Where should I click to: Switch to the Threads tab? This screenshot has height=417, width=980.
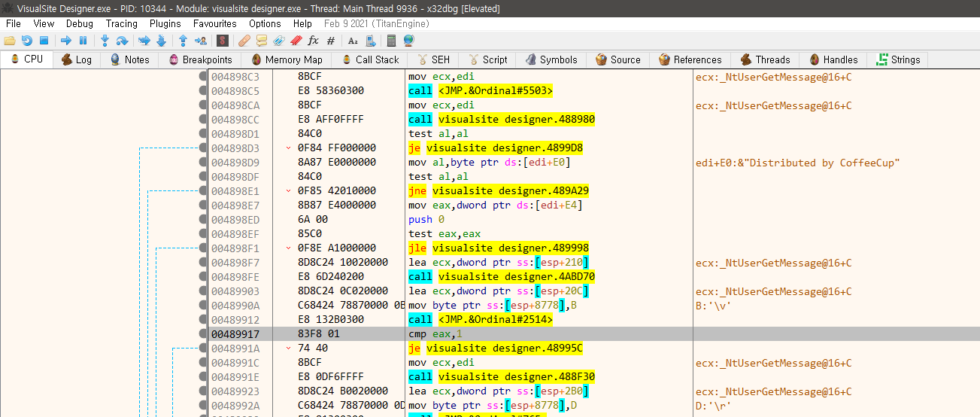tap(765, 59)
